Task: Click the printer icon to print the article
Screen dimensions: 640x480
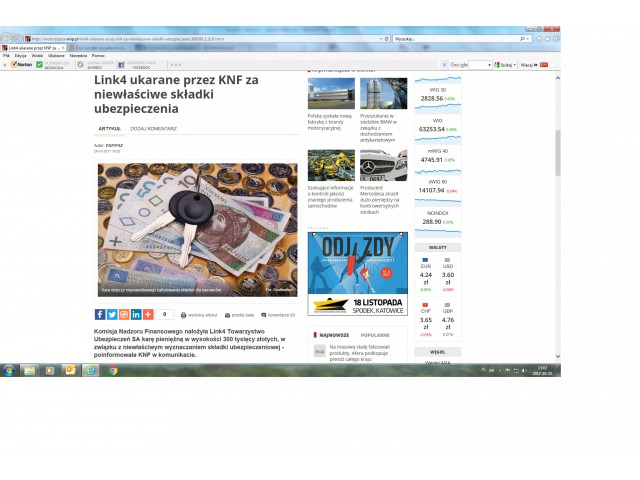Action: (x=183, y=315)
